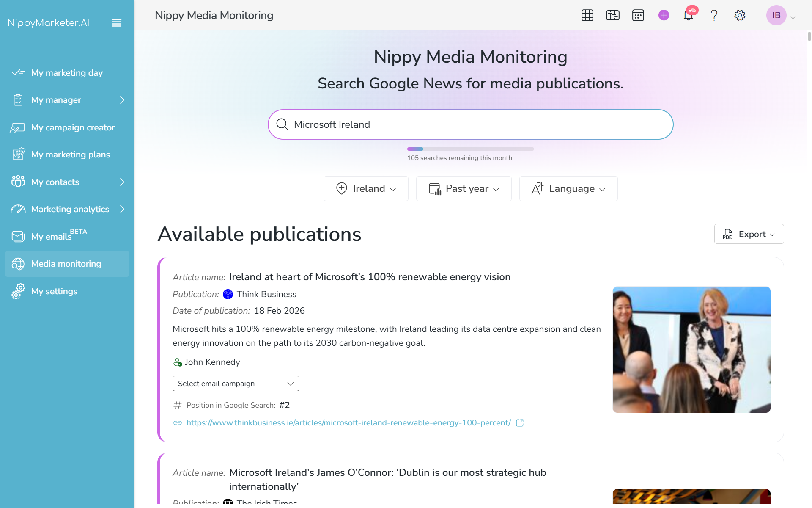Click the Think Business publication logo
This screenshot has width=812, height=508.
click(x=228, y=294)
